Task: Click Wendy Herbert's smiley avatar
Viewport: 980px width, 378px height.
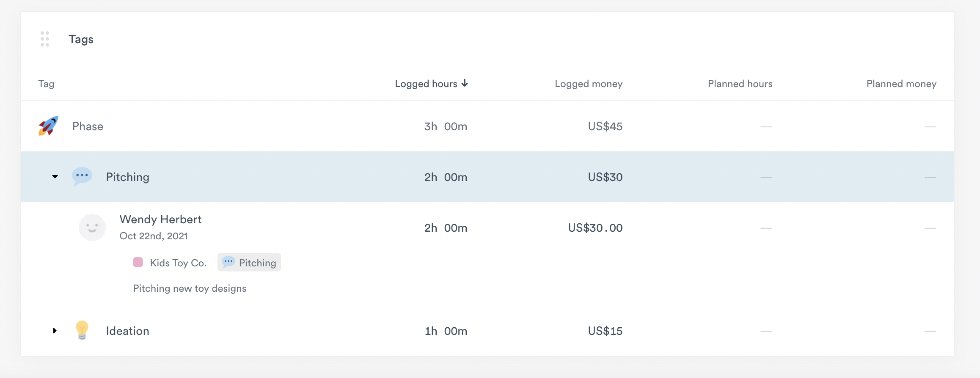Action: click(92, 227)
